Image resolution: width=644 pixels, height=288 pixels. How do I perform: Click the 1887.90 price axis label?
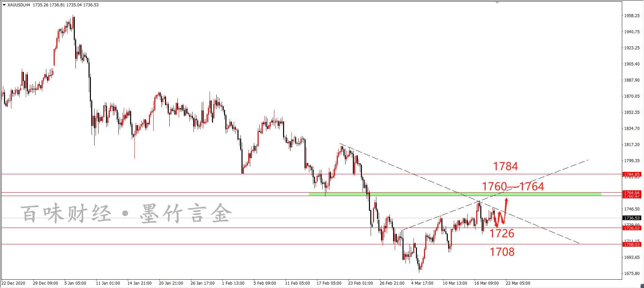(632, 80)
